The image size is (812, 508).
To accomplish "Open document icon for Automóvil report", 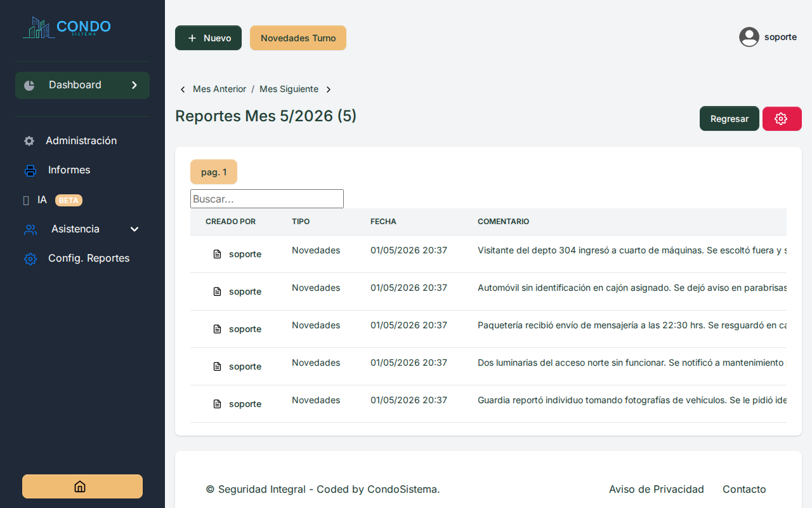I will (217, 291).
